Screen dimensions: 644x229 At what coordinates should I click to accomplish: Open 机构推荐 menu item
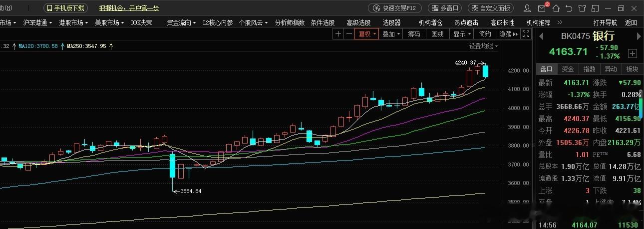coord(538,22)
